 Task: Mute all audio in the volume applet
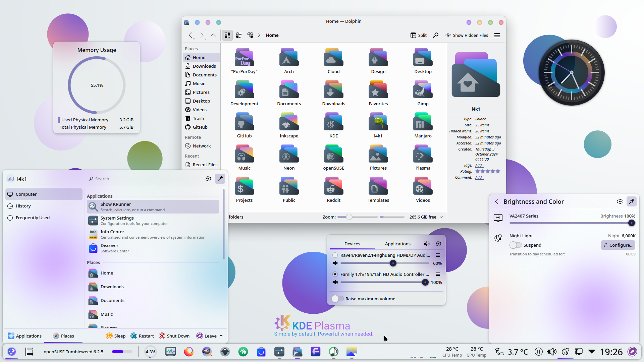pyautogui.click(x=427, y=244)
